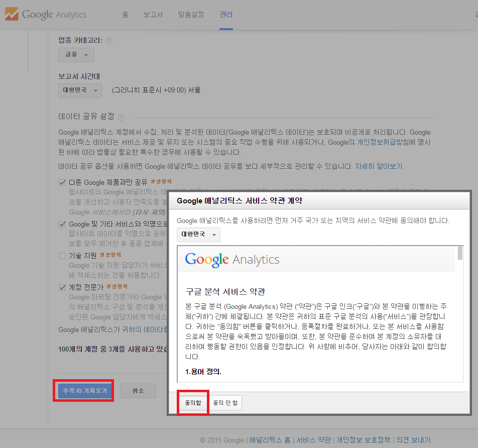Image resolution: width=478 pixels, height=448 pixels.
Task: Click the Google Analytics logo inside terms frame
Action: tap(232, 260)
